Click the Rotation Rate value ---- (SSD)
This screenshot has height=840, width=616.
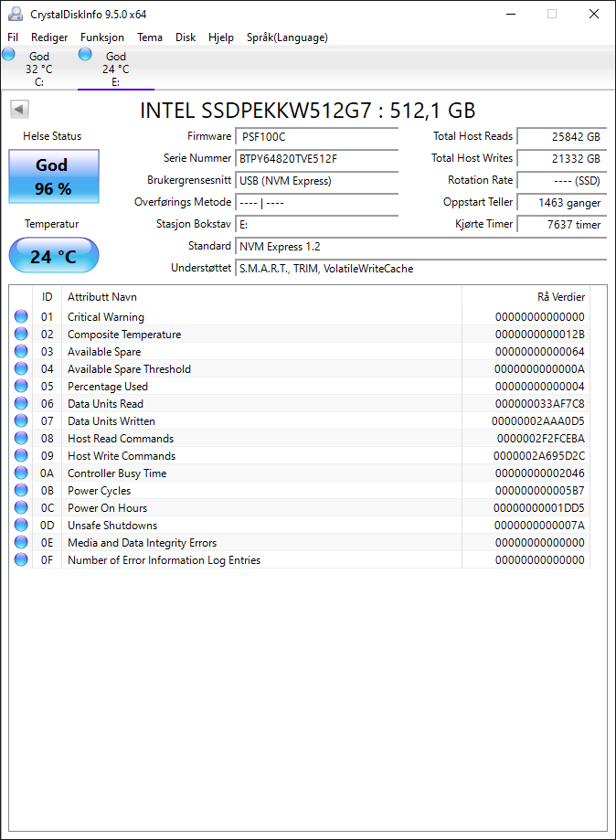click(562, 181)
